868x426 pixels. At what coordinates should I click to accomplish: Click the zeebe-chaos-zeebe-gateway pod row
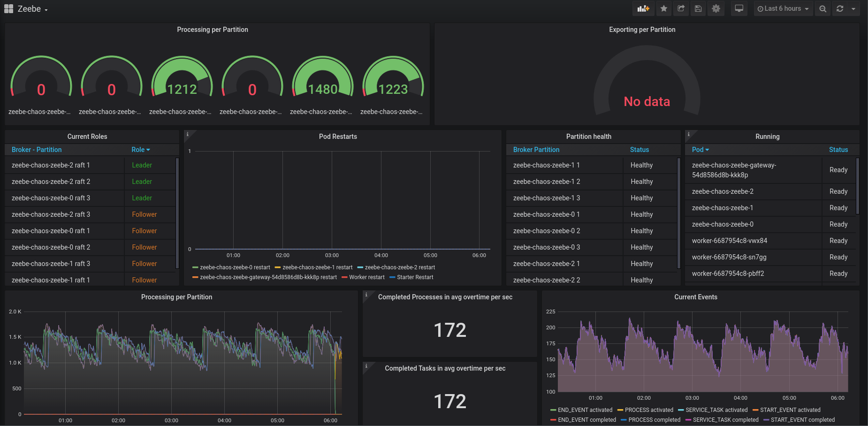tap(770, 170)
